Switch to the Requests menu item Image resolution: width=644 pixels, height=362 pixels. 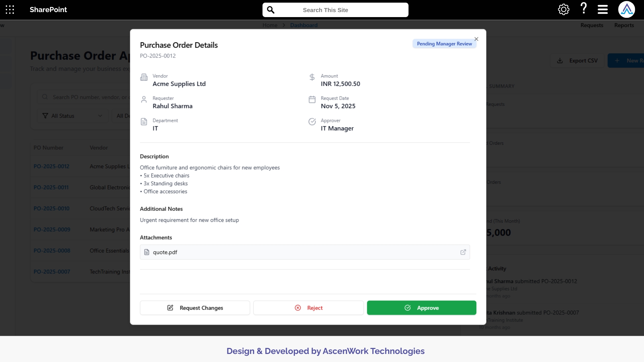(x=591, y=25)
